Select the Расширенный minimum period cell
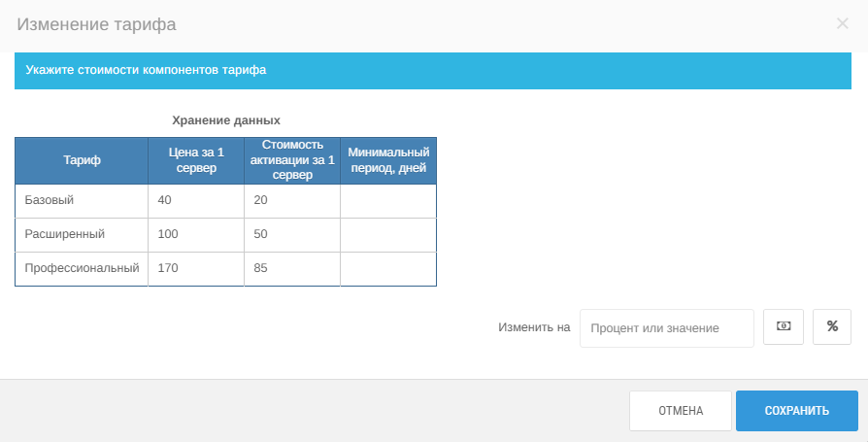The height and width of the screenshot is (442, 868). [x=388, y=235]
